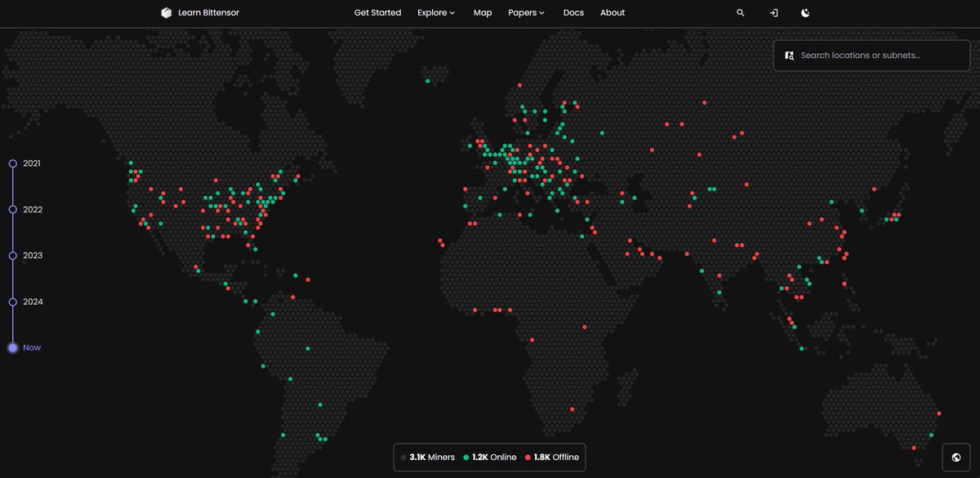The height and width of the screenshot is (478, 980).
Task: Click the sign-in arrow icon
Action: point(773,12)
